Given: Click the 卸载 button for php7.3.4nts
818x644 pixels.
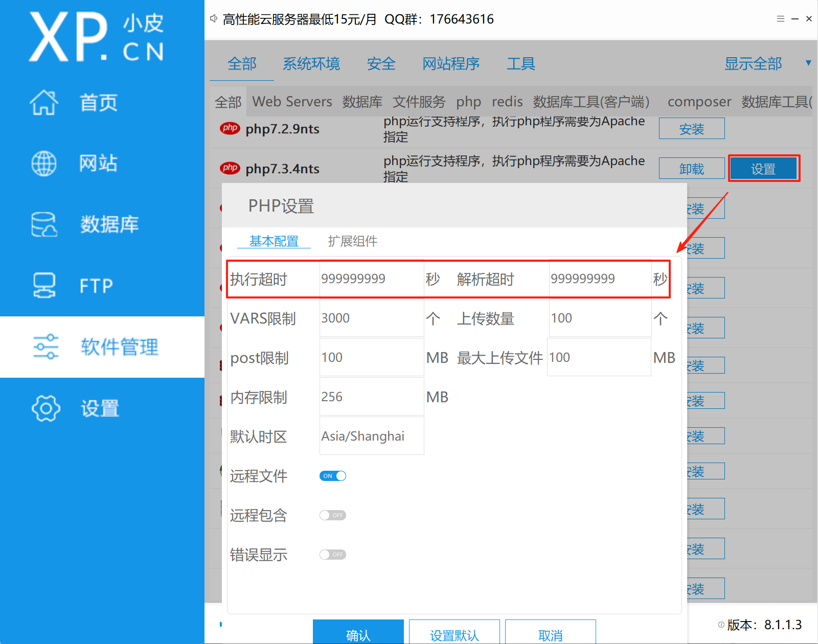Looking at the screenshot, I should tap(691, 169).
